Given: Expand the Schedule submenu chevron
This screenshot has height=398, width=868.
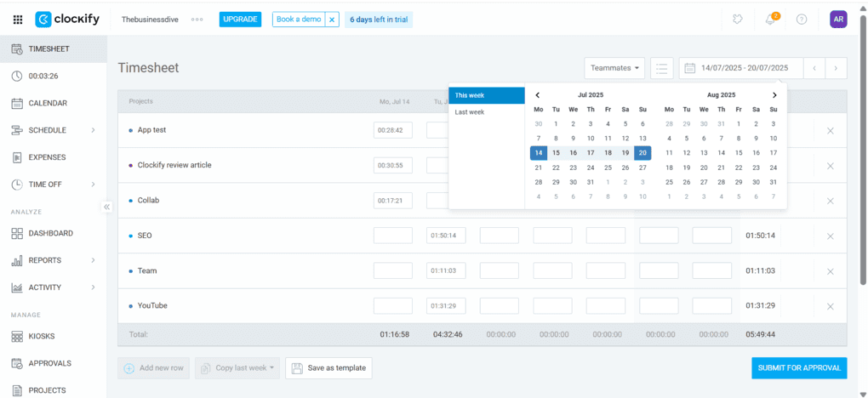Looking at the screenshot, I should 93,130.
